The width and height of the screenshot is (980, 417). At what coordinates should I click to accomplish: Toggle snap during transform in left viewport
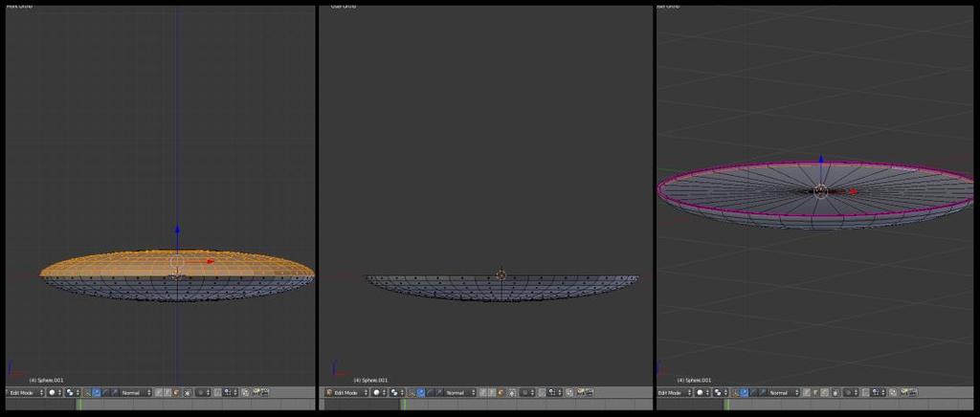click(217, 393)
